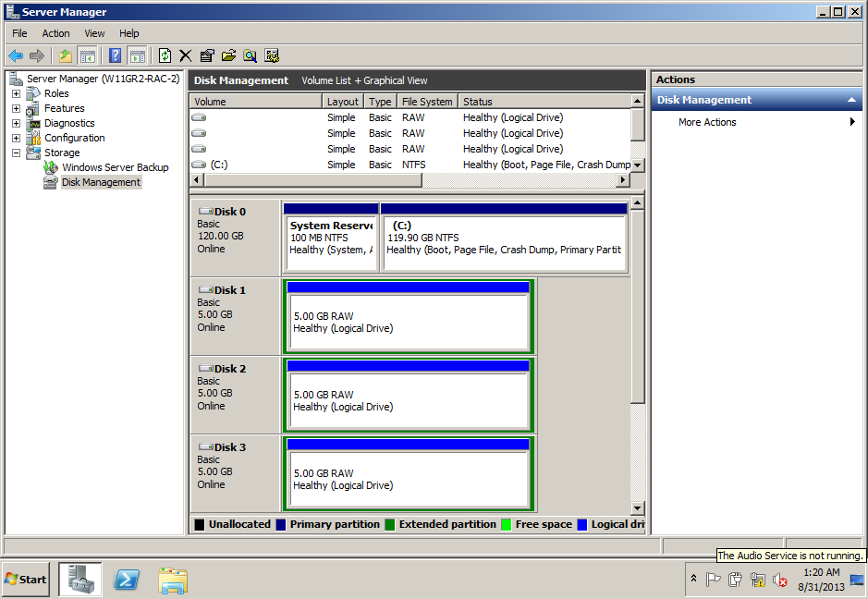868x599 pixels.
Task: Sort by the Status column header
Action: coord(544,102)
